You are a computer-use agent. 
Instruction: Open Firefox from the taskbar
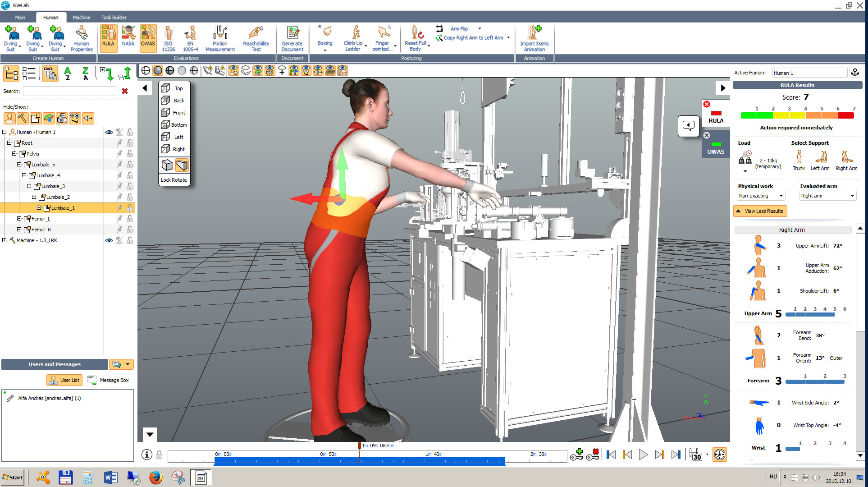[x=156, y=477]
